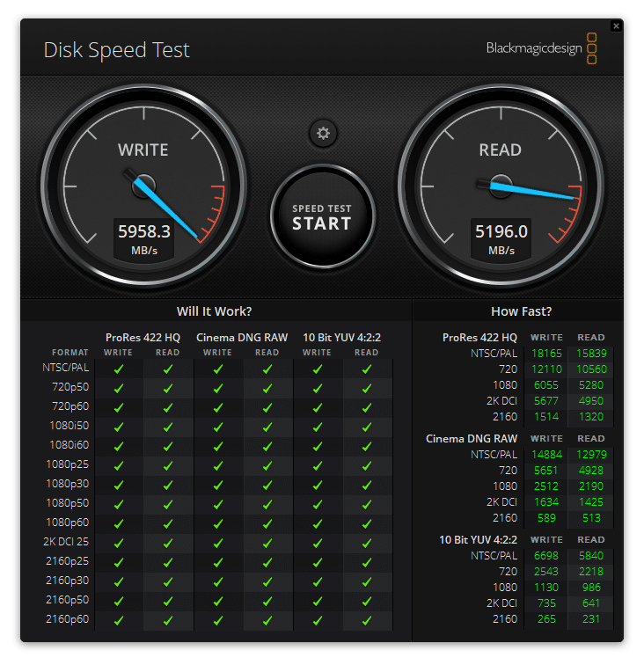Click 1080p30 ProRes 422 HQ read checkmark

(x=168, y=485)
